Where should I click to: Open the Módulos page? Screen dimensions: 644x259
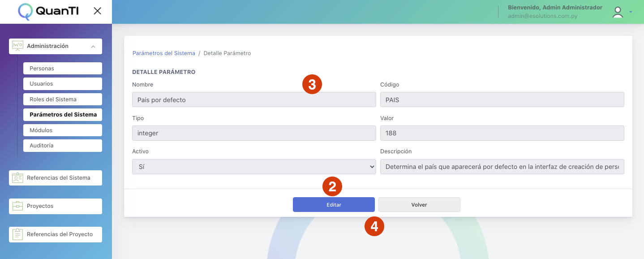[x=63, y=130]
